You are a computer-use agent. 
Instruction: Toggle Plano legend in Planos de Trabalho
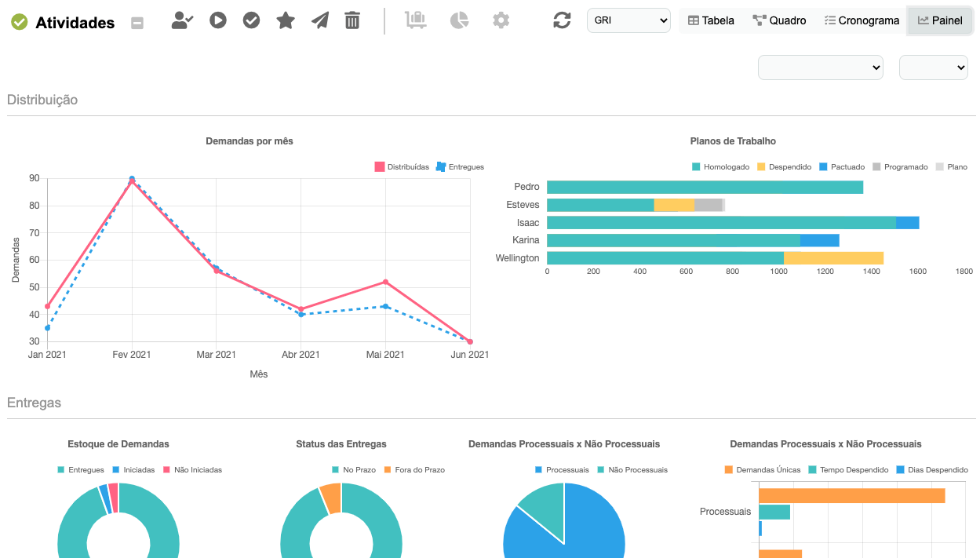(951, 167)
